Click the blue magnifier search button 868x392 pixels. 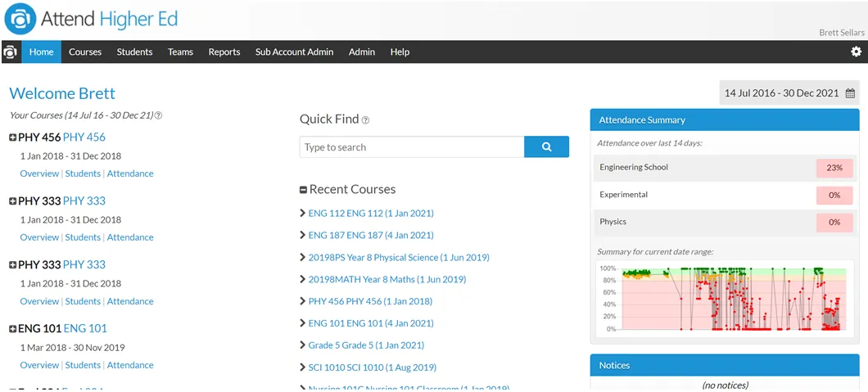tap(546, 147)
